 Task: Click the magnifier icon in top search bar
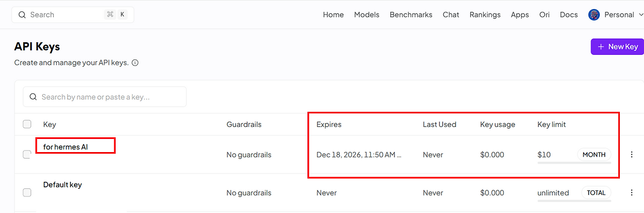coord(22,15)
